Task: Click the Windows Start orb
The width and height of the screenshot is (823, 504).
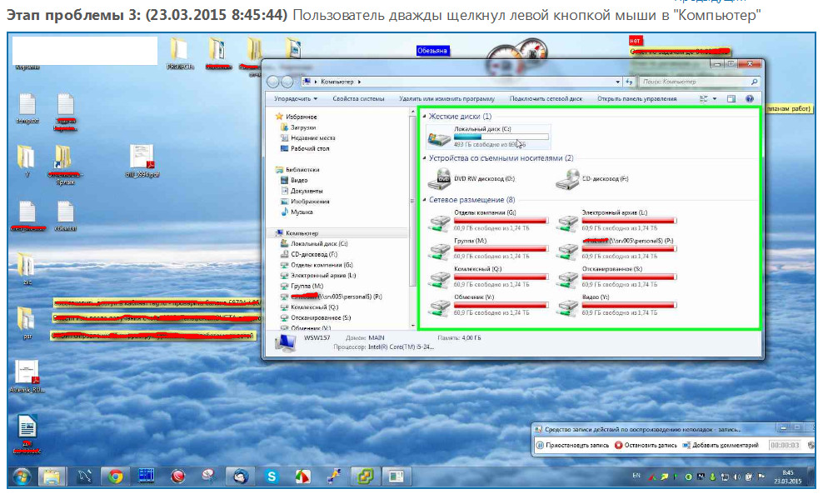Action: (22, 477)
